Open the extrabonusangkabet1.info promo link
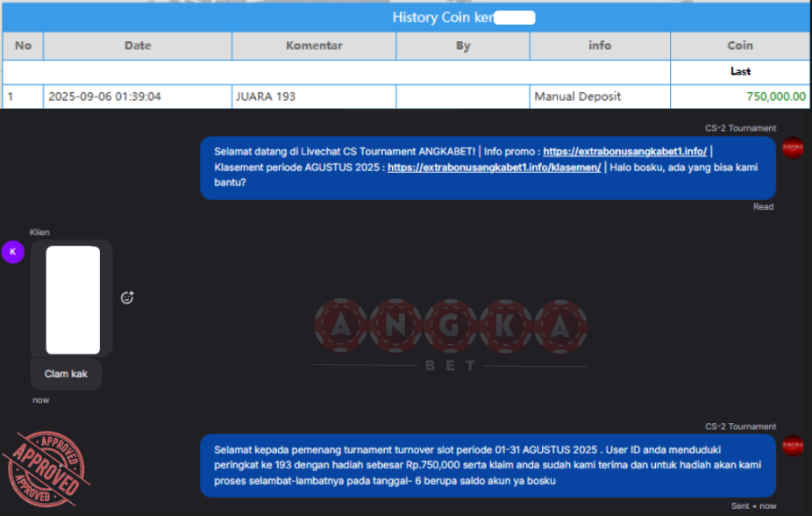This screenshot has height=516, width=812. click(624, 151)
